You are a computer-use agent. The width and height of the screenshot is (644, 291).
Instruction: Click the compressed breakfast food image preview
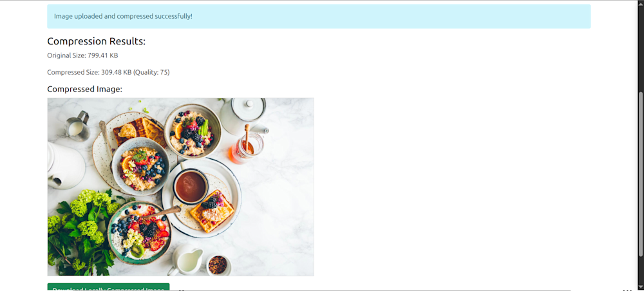pos(181,187)
